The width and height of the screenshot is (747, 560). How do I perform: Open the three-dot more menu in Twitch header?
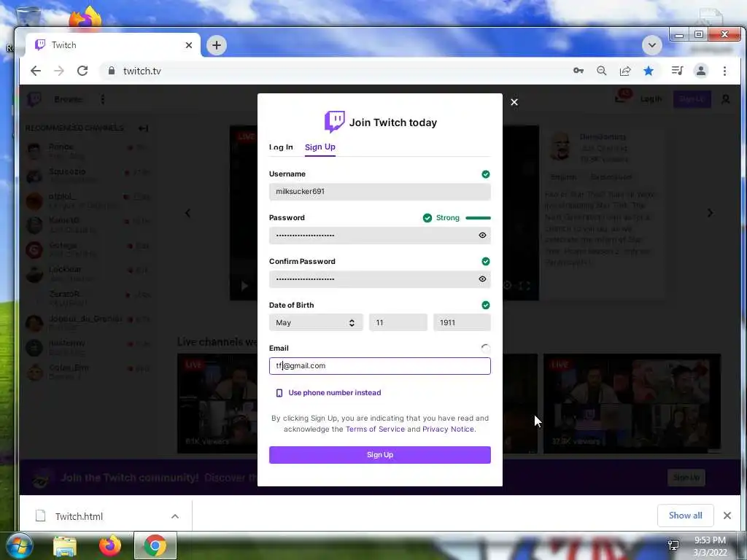click(102, 99)
